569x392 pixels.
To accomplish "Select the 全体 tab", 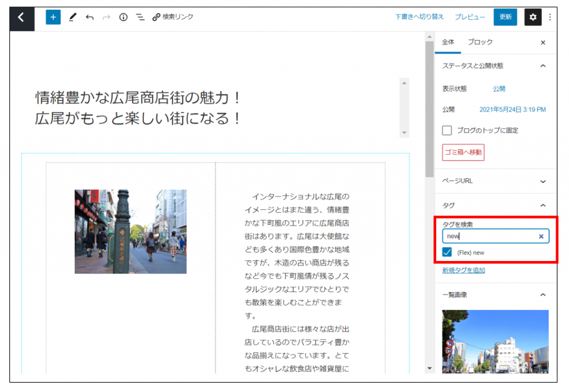I will 448,42.
